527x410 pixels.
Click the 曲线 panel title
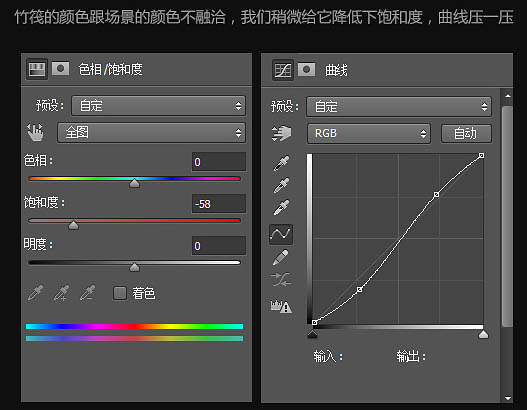(x=336, y=70)
